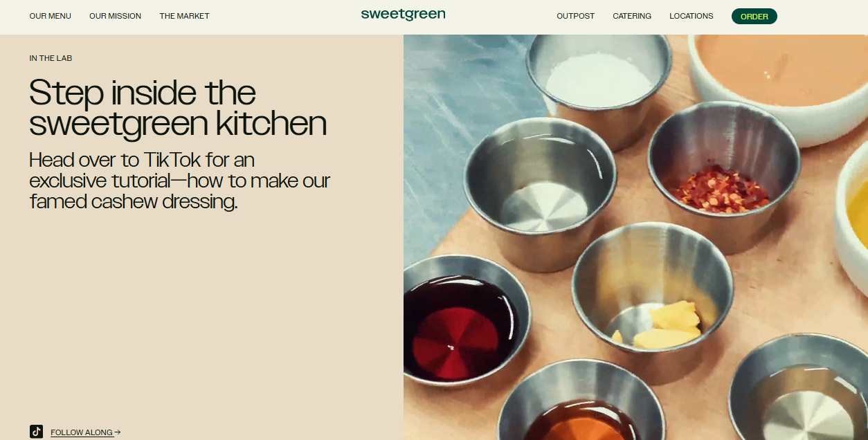
Task: Click the "In the Lab" label
Action: click(51, 58)
